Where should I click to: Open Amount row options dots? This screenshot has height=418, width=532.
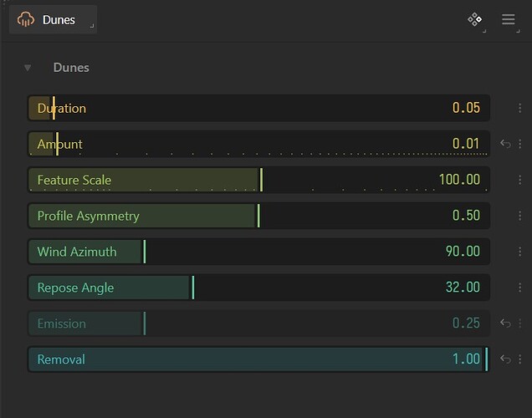[x=519, y=144]
